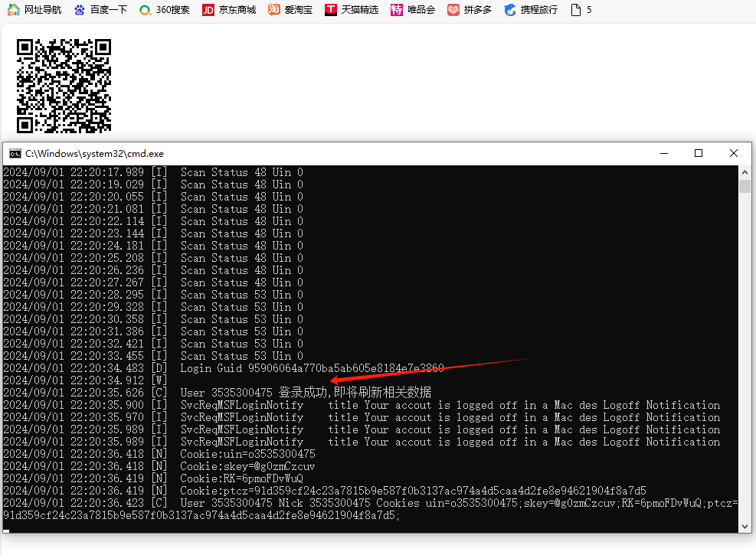Open the 爱淘宝 bookmark
This screenshot has width=756, height=555.
click(290, 10)
